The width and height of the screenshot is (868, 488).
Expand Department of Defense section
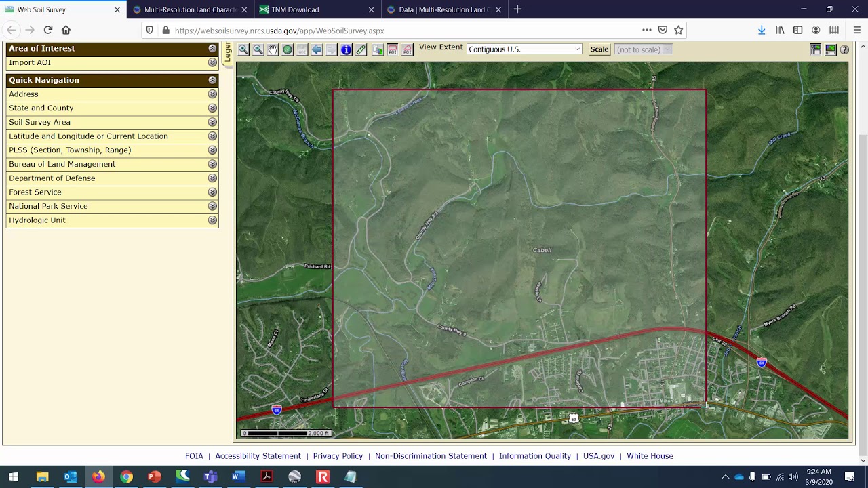tap(212, 178)
